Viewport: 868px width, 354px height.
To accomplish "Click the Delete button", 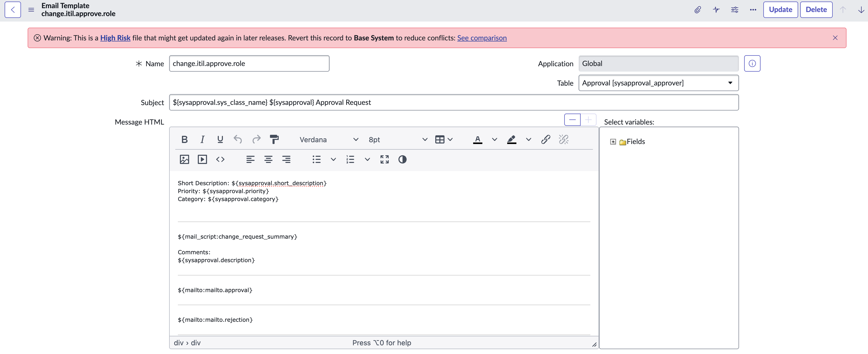I will [x=816, y=9].
